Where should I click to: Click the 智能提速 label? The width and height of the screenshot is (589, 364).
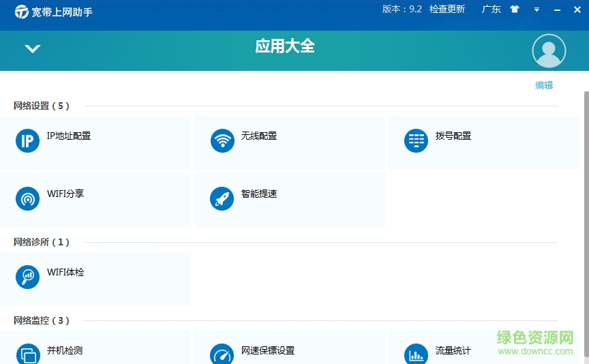click(x=259, y=194)
